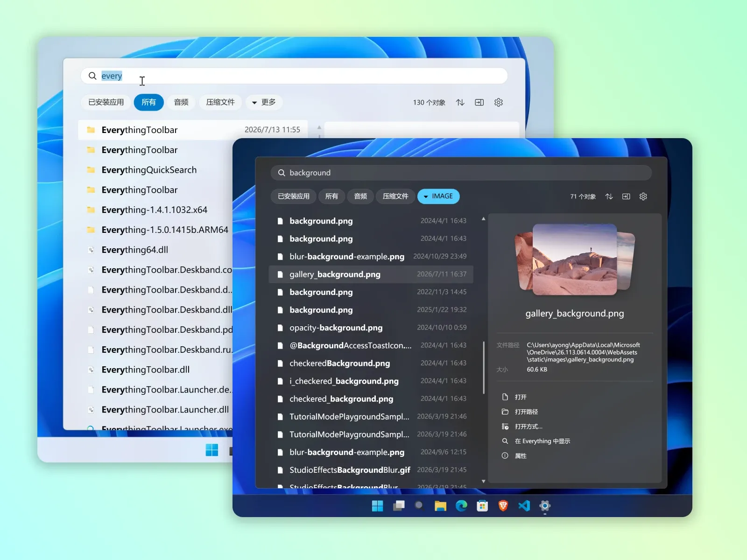This screenshot has width=747, height=560.
Task: Toggle preview pane icon in light window
Action: coord(479,102)
